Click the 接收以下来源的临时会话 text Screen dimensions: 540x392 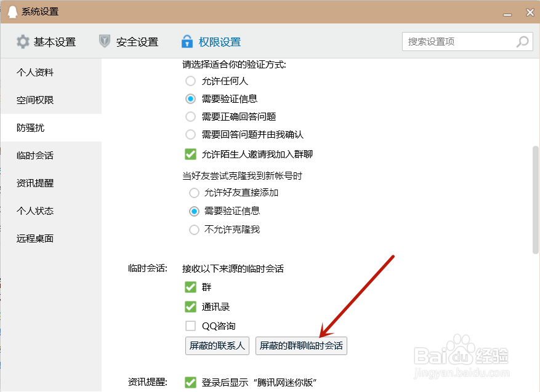(x=233, y=268)
